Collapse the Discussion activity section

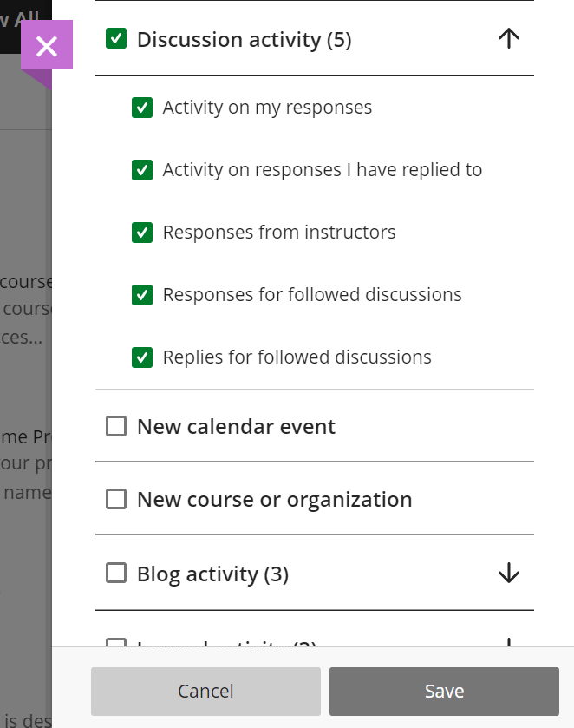[509, 38]
